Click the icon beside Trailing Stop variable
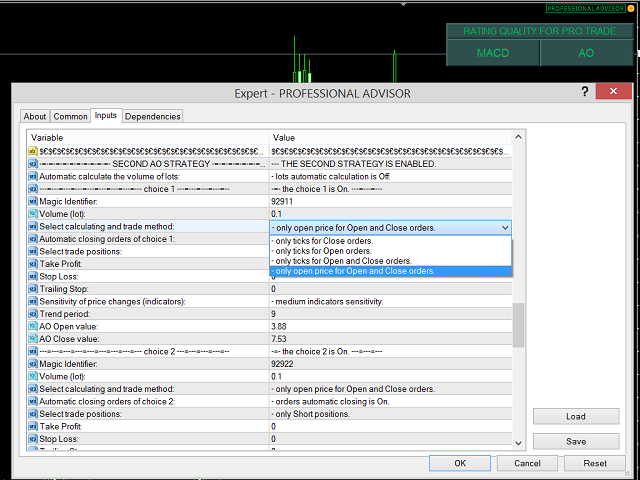This screenshot has height=480, width=640. pos(33,289)
